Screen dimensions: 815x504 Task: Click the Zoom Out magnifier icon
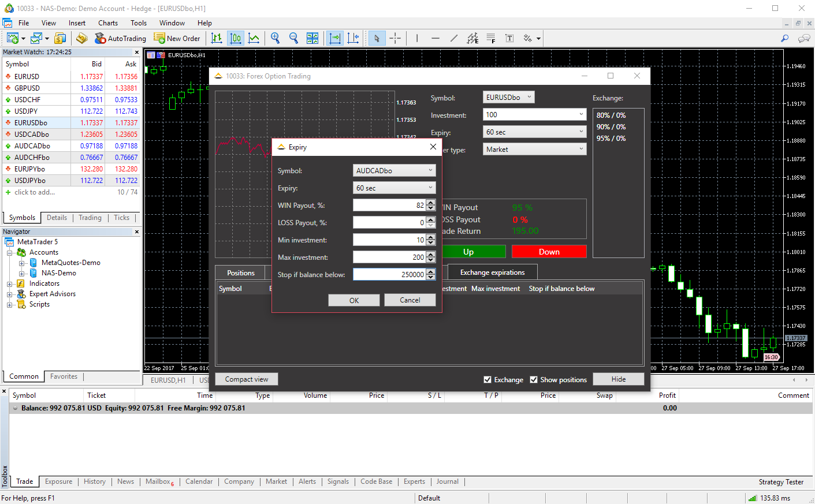point(293,38)
